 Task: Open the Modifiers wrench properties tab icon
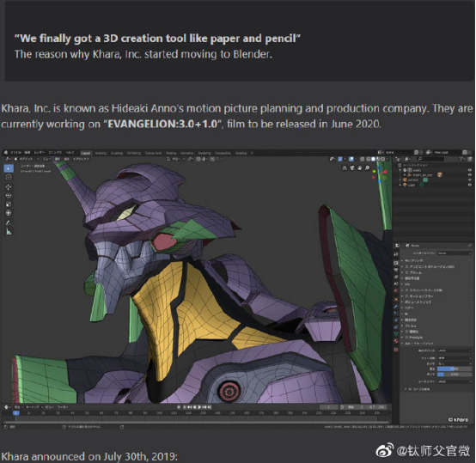(396, 307)
